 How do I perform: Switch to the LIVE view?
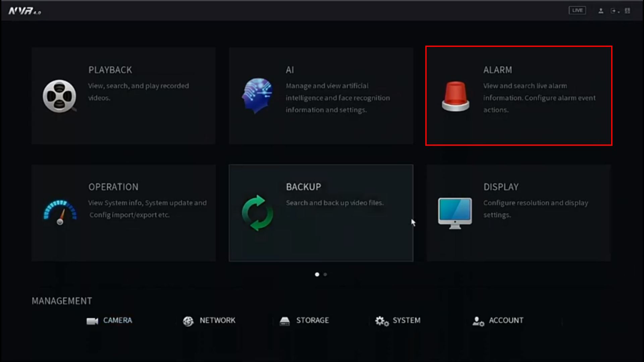click(x=577, y=10)
